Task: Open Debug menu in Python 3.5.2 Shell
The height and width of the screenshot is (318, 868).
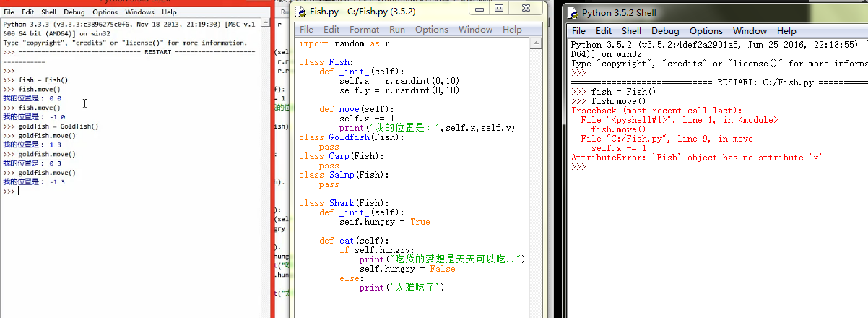Action: (664, 31)
